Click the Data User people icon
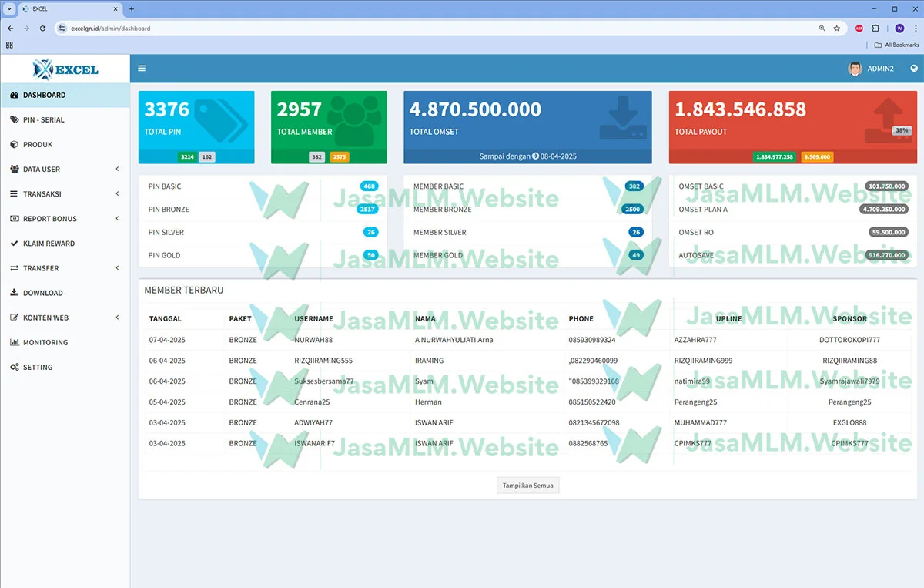 [15, 170]
